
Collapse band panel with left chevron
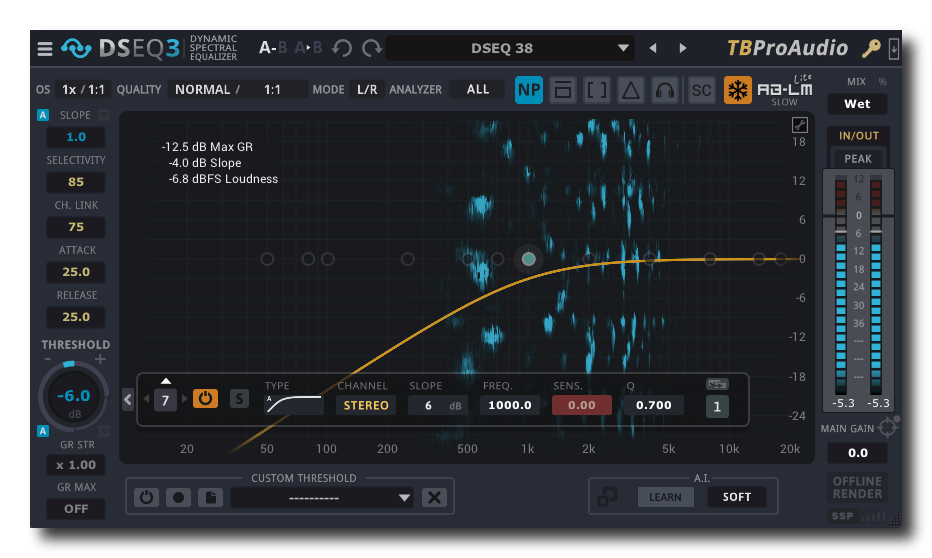click(128, 400)
